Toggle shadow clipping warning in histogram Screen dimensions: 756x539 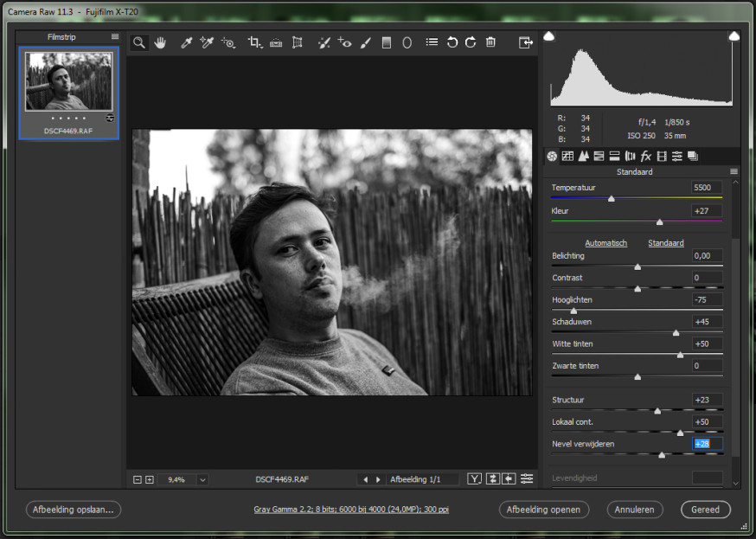[548, 36]
